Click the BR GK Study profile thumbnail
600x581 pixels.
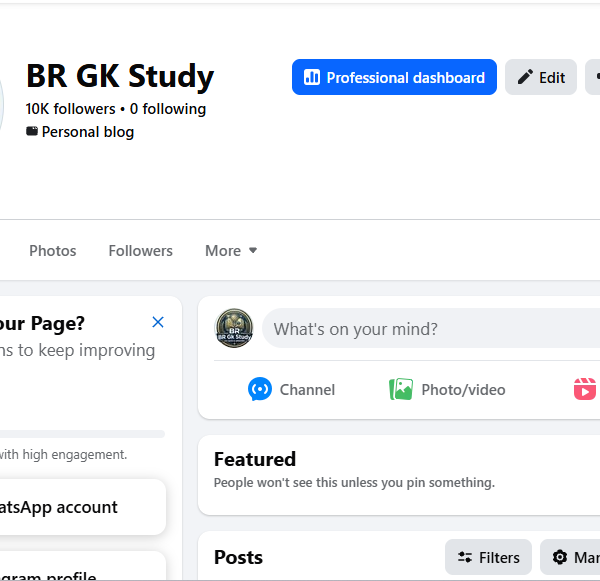tap(234, 328)
